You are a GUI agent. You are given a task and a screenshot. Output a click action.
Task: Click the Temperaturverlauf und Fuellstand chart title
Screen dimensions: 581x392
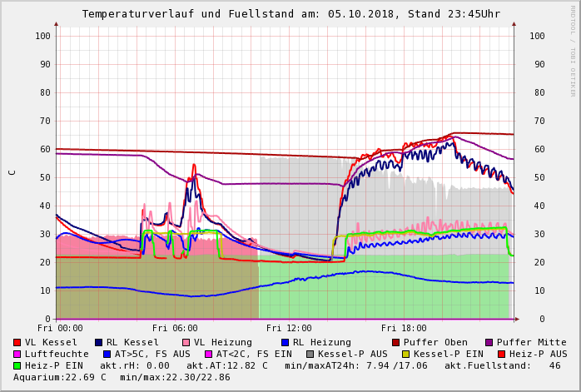tap(290, 14)
